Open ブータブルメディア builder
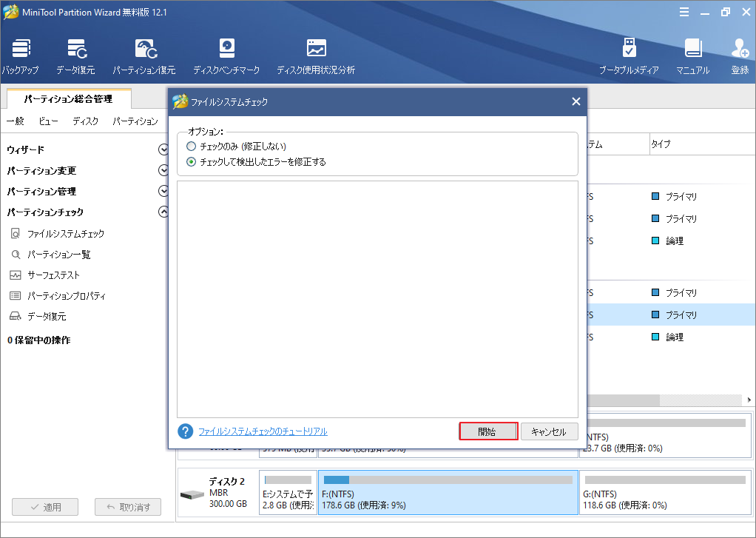 (x=629, y=56)
